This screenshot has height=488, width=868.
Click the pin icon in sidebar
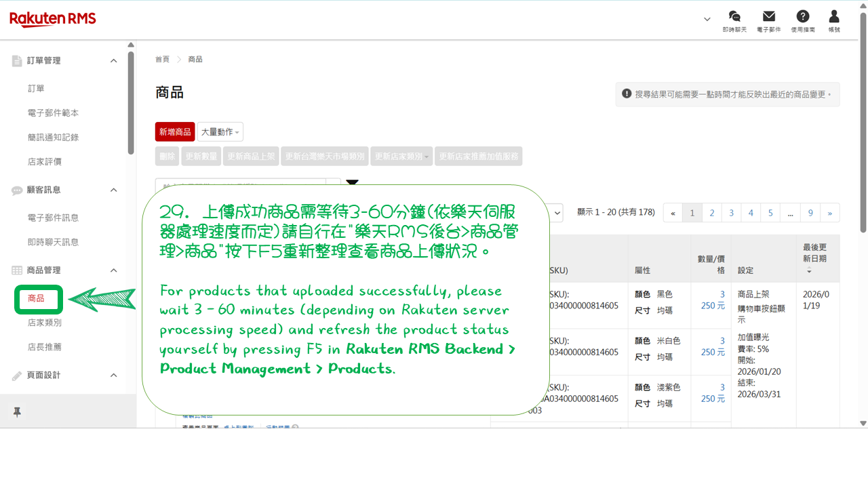click(18, 412)
